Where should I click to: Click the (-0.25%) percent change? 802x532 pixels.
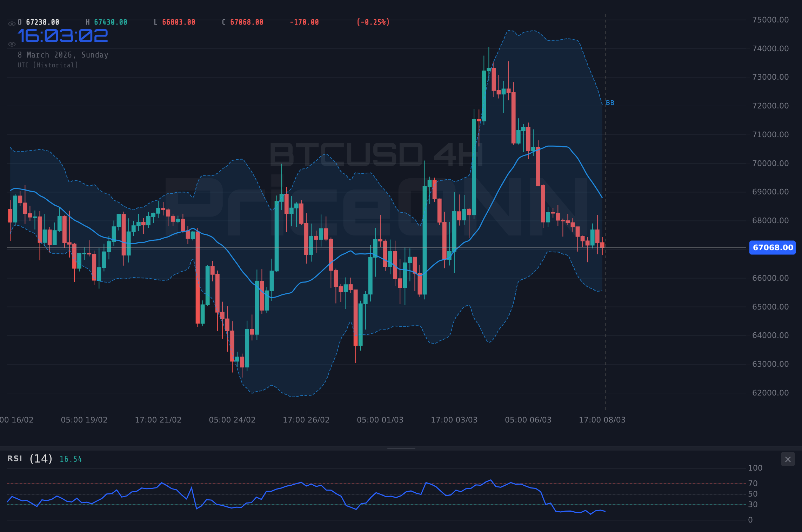coord(373,22)
